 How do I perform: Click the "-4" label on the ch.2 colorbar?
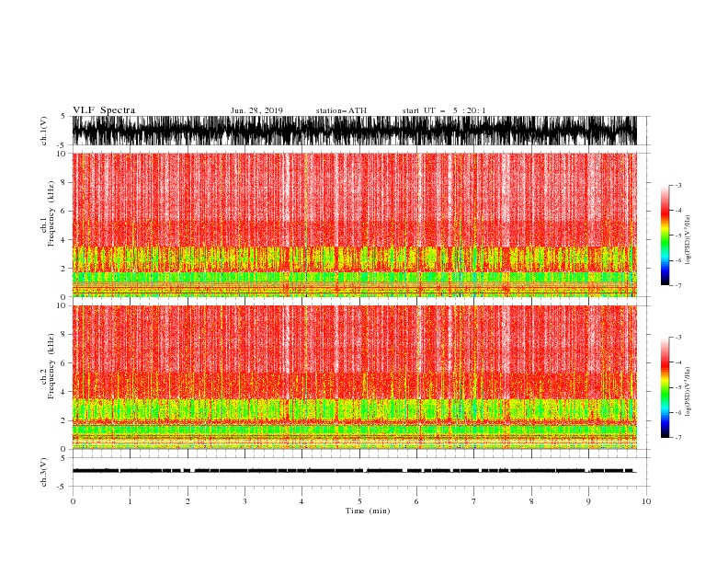coord(678,362)
